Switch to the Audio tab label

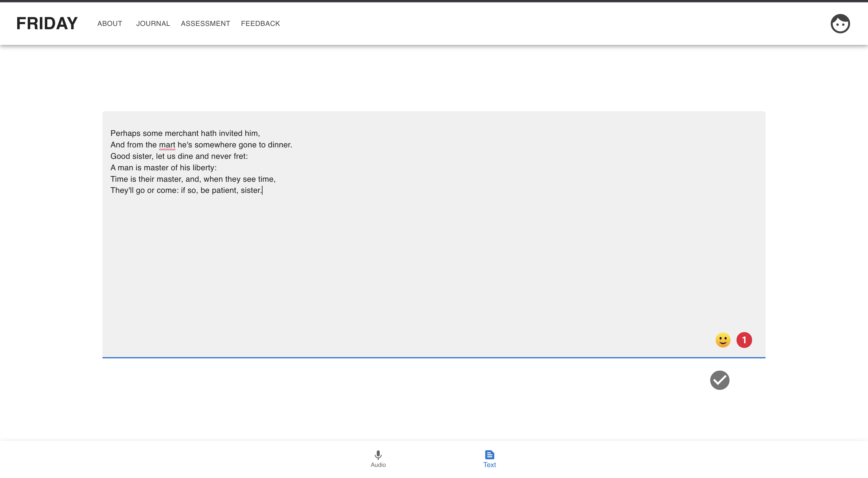click(378, 465)
